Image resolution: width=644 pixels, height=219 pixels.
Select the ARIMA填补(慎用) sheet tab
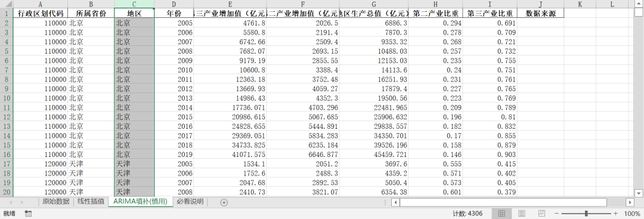tap(141, 202)
